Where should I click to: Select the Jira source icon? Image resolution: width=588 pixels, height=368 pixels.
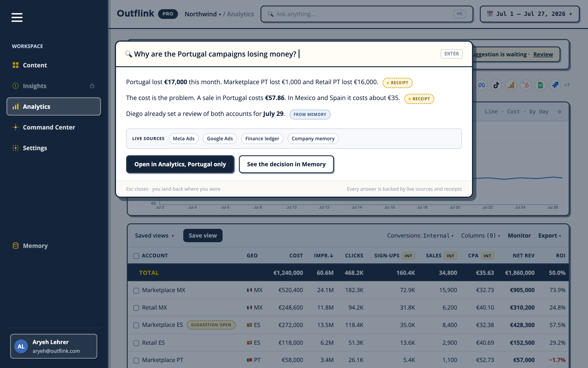[x=555, y=85]
